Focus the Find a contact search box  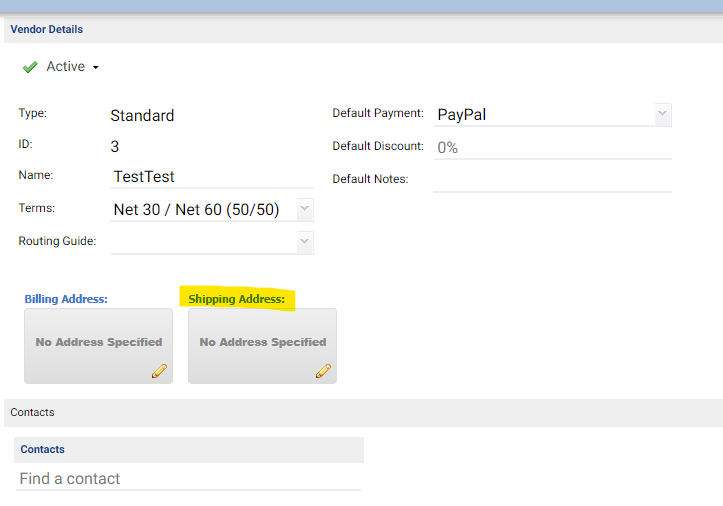(x=189, y=479)
